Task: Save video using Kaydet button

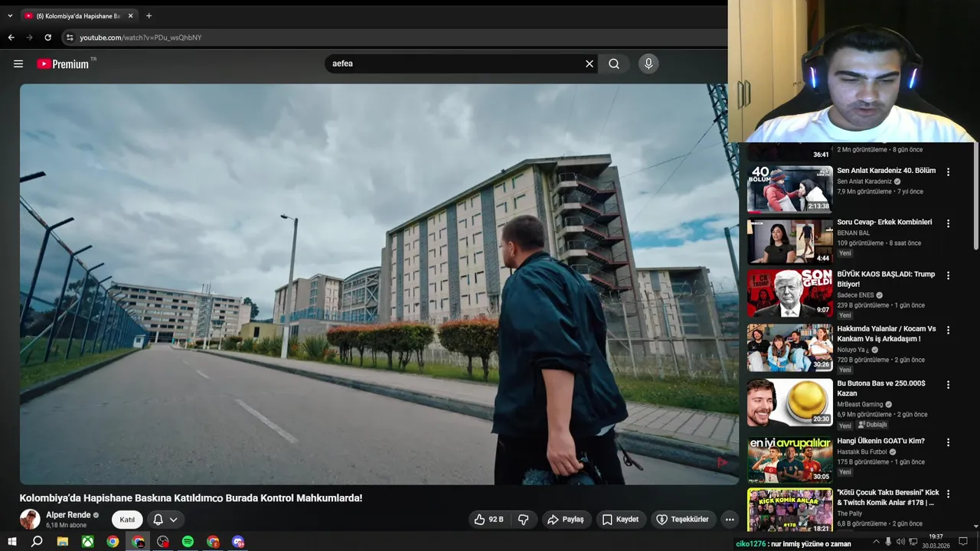Action: tap(620, 519)
